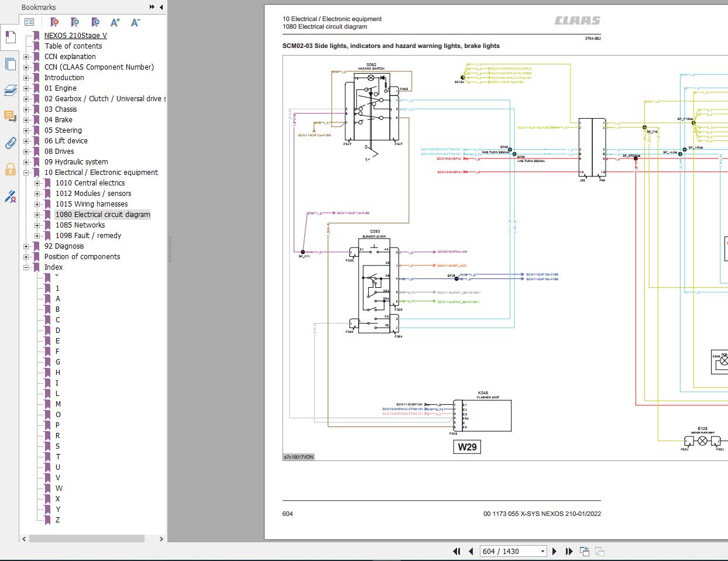This screenshot has height=561, width=728.
Task: Increase bookmark font size with A+
Action: [x=115, y=22]
